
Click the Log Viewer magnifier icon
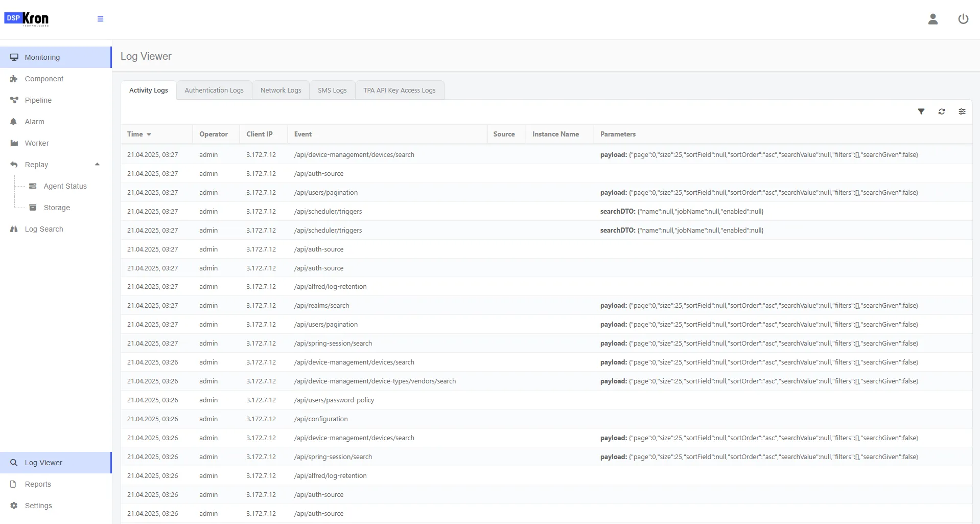[x=14, y=463]
